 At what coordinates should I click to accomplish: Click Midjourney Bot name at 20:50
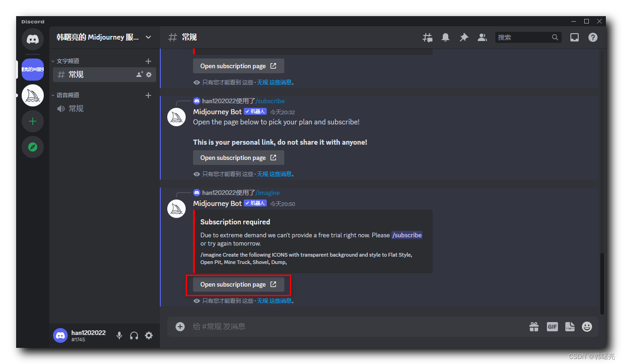point(217,203)
